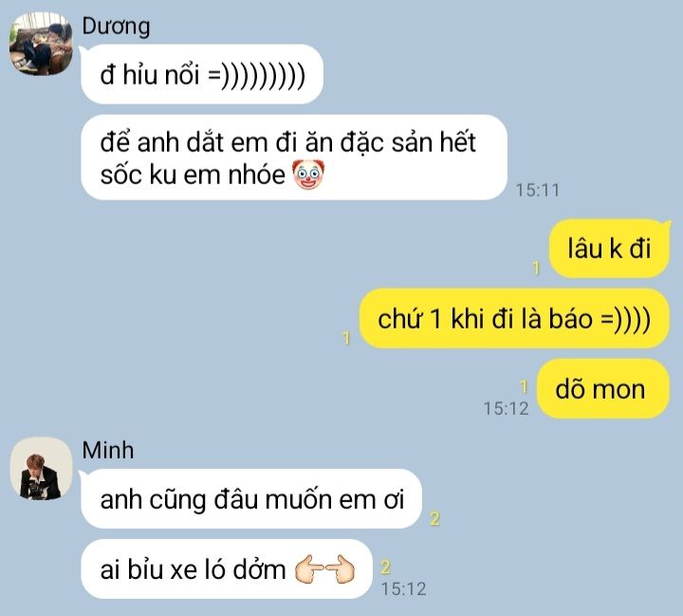
Task: Tap the sender name Minh
Action: coord(107,450)
